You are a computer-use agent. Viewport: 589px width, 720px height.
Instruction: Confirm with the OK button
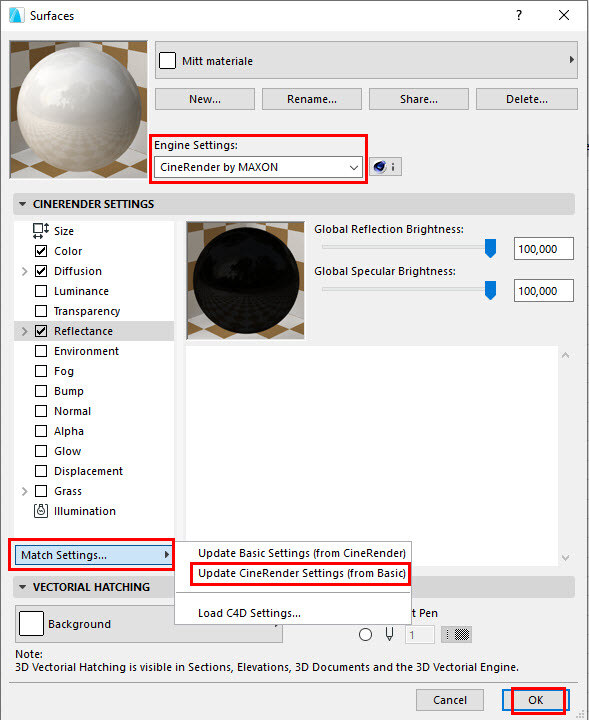(535, 700)
